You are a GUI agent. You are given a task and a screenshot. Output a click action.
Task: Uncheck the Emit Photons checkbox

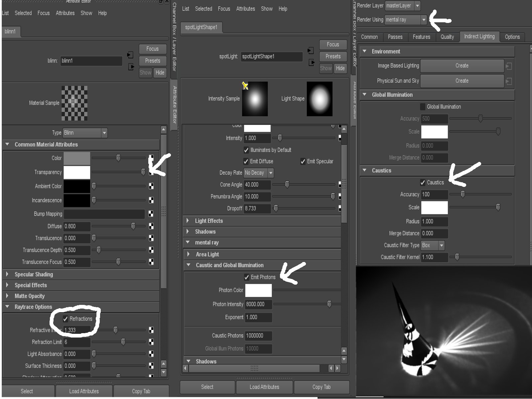[x=247, y=277]
